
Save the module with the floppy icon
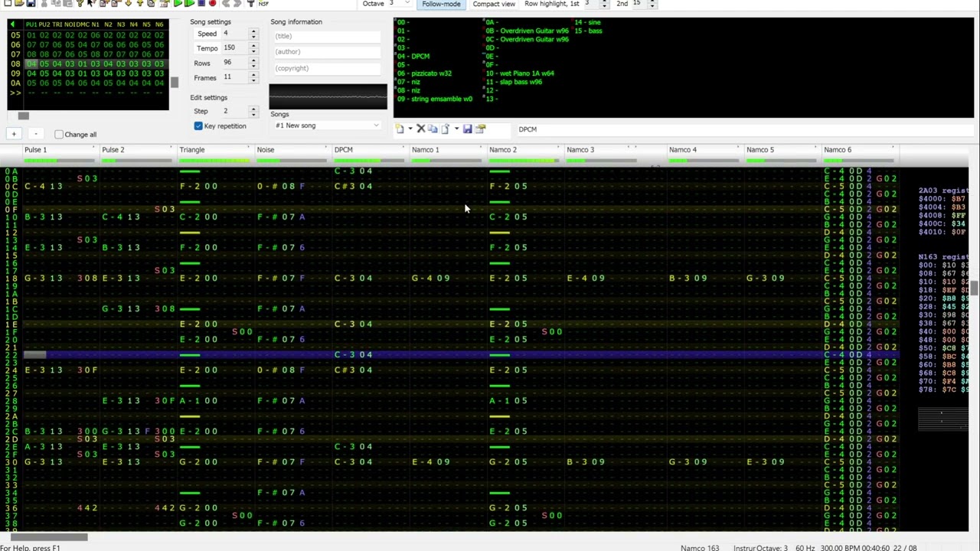coord(31,3)
